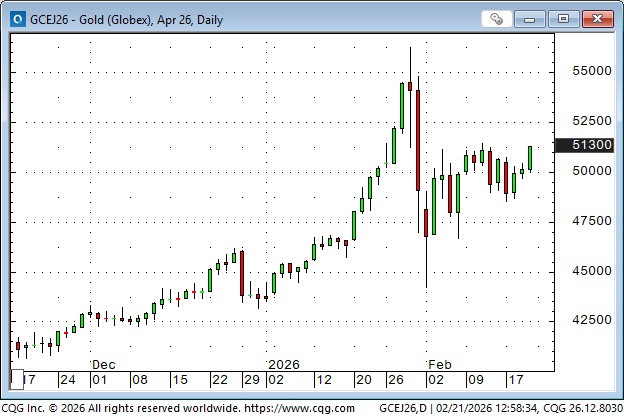Click the small box at bottom-left chart corner
The height and width of the screenshot is (416, 624).
(15, 380)
